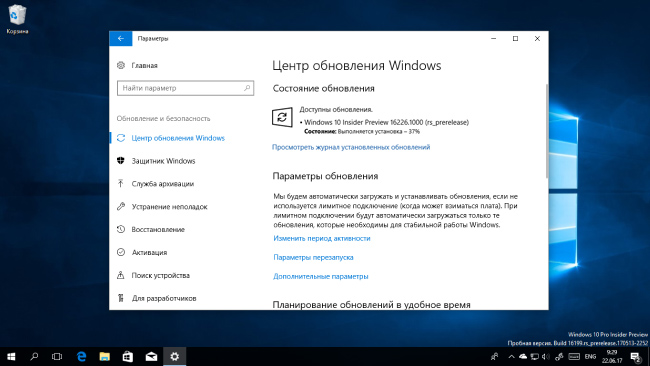Show hidden tray icons chevron

[512, 356]
